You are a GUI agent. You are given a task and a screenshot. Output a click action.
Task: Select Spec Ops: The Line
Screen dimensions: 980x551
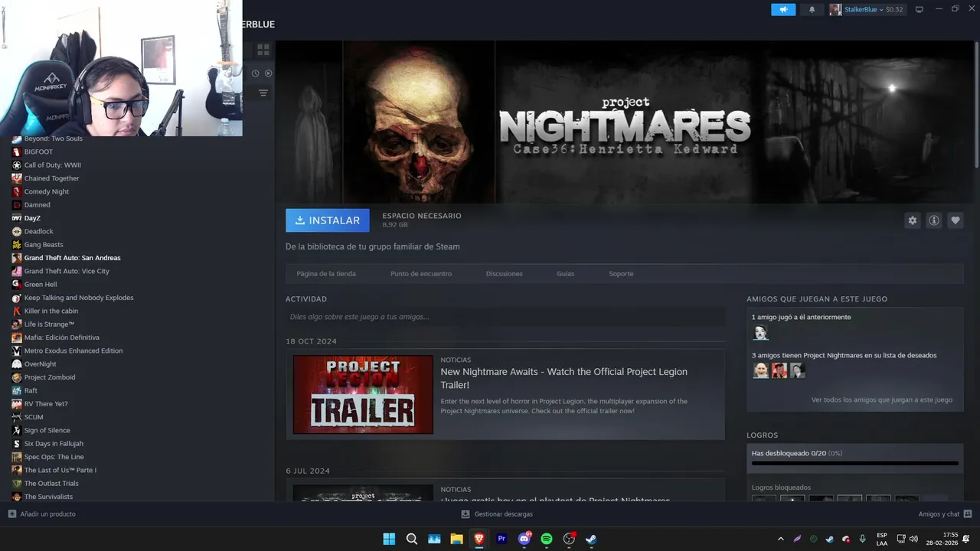pyautogui.click(x=54, y=457)
